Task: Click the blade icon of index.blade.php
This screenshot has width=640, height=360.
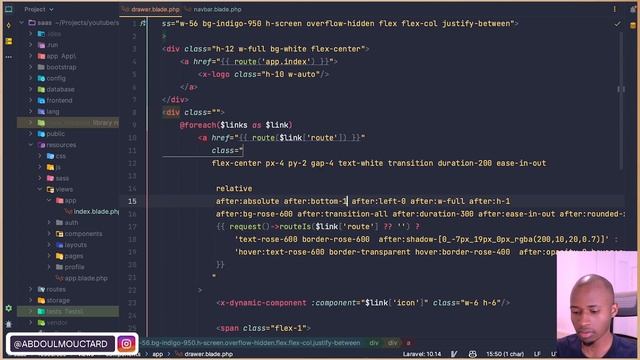Action: point(69,211)
